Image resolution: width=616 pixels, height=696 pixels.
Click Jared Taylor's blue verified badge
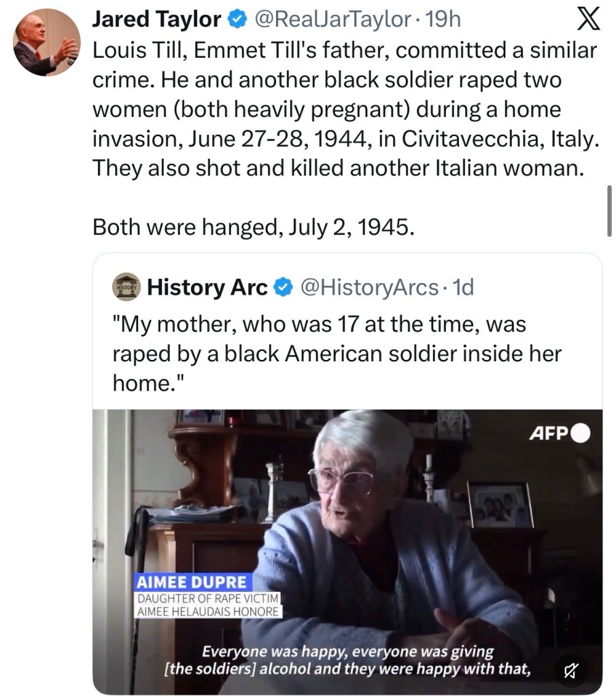click(x=236, y=20)
